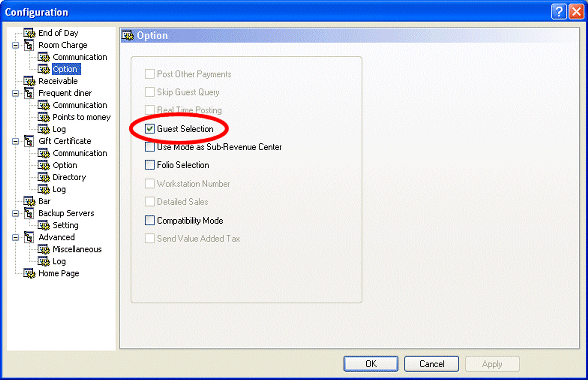This screenshot has height=380, width=588.
Task: Select Setting under Backup Servers
Action: [65, 225]
